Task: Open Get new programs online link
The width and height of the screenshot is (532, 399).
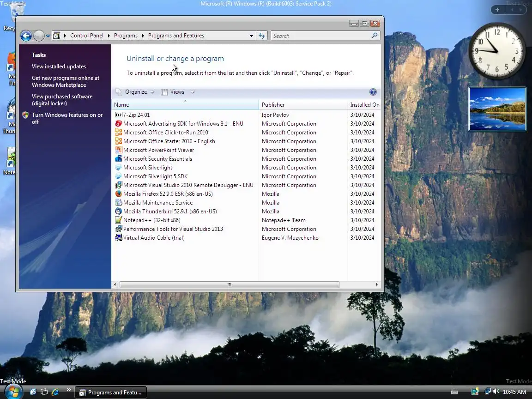Action: coord(66,81)
